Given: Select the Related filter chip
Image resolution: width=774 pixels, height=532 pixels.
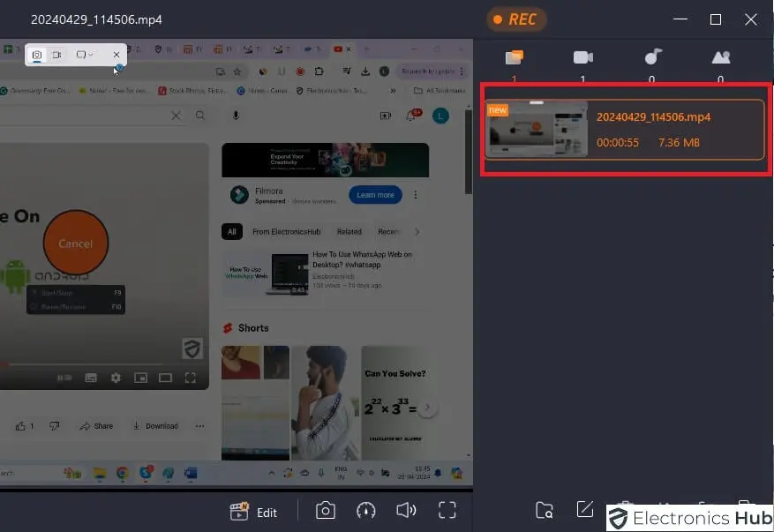Looking at the screenshot, I should pyautogui.click(x=349, y=231).
